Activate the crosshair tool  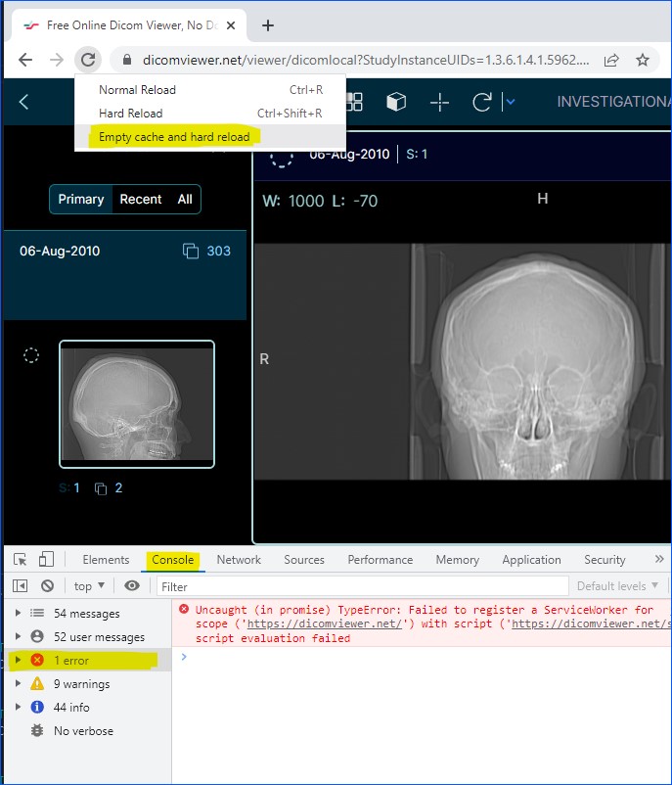[439, 102]
